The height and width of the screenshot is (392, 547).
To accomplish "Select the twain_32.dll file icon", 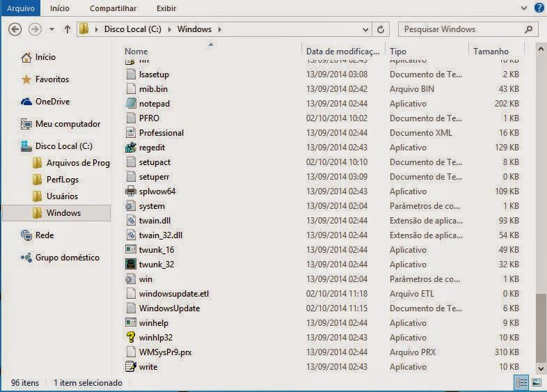I will pyautogui.click(x=131, y=235).
